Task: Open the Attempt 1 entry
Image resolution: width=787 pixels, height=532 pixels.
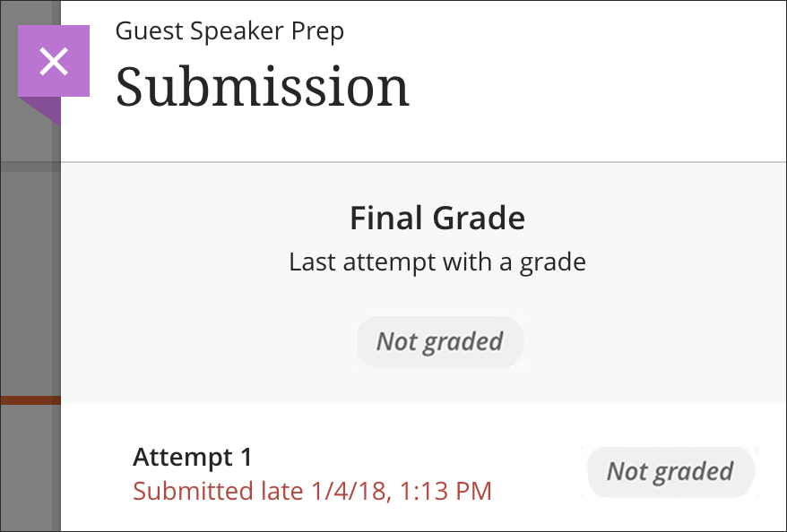Action: 193,457
